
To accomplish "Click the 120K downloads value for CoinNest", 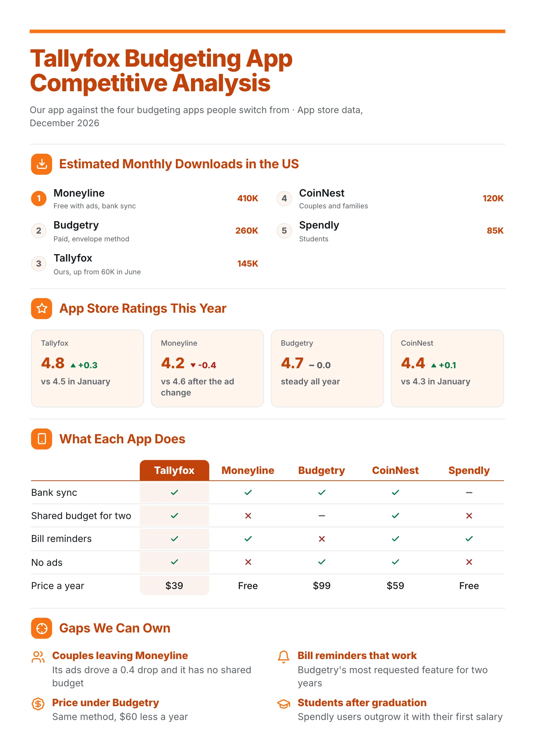I will 493,199.
